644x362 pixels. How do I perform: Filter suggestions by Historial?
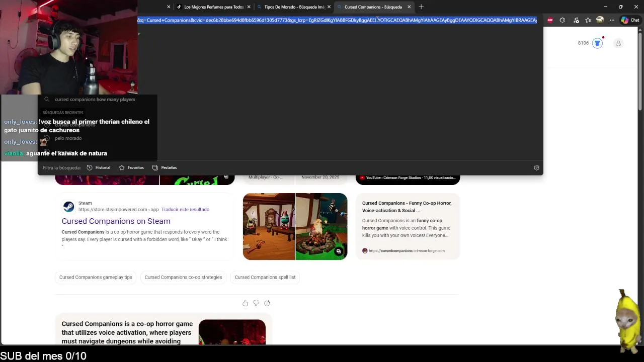click(99, 167)
